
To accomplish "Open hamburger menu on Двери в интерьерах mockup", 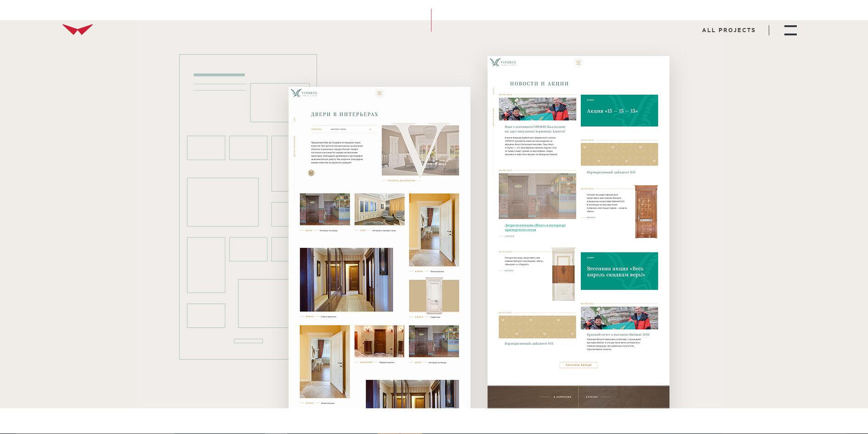I will pos(379,93).
